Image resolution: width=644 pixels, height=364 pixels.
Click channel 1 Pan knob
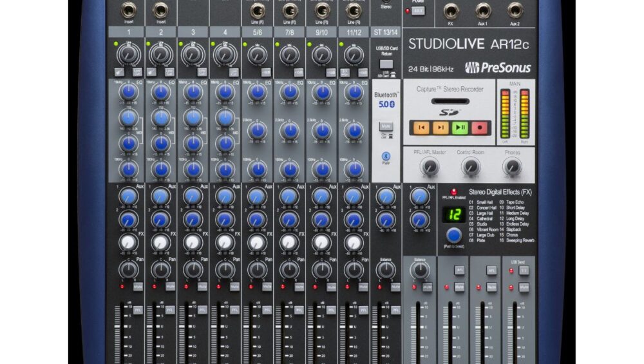[129, 270]
